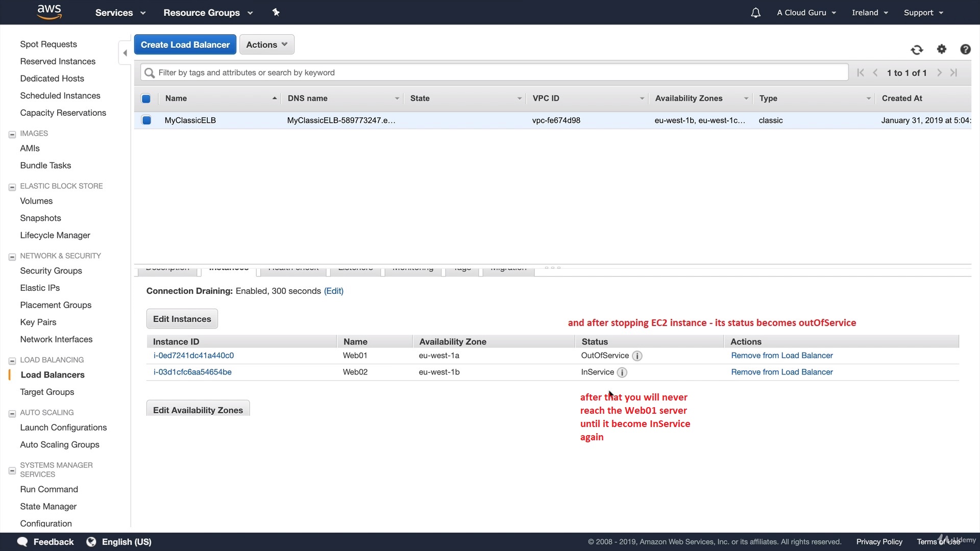
Task: Collapse the left sidebar arrow
Action: 125,53
